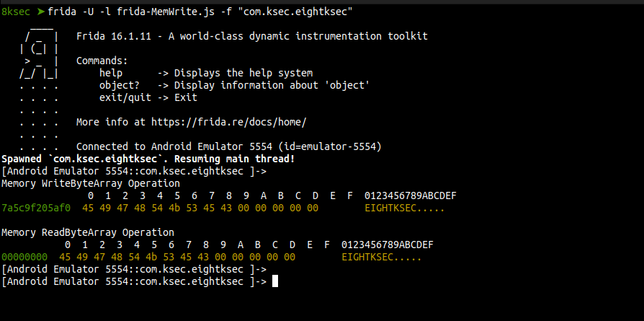Click the blinking cursor at the last prompt
Image resolution: width=644 pixels, height=321 pixels.
pyautogui.click(x=275, y=281)
